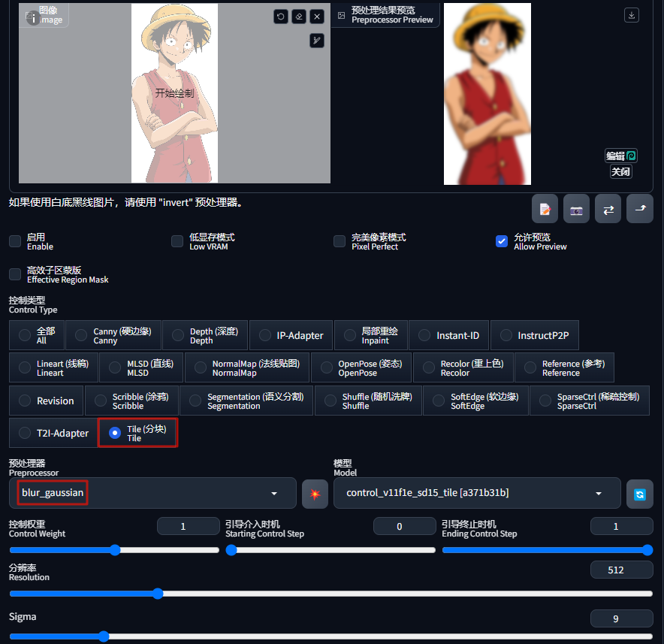Screen dimensions: 664x644
Task: Select the Reference control type
Action: click(565, 367)
